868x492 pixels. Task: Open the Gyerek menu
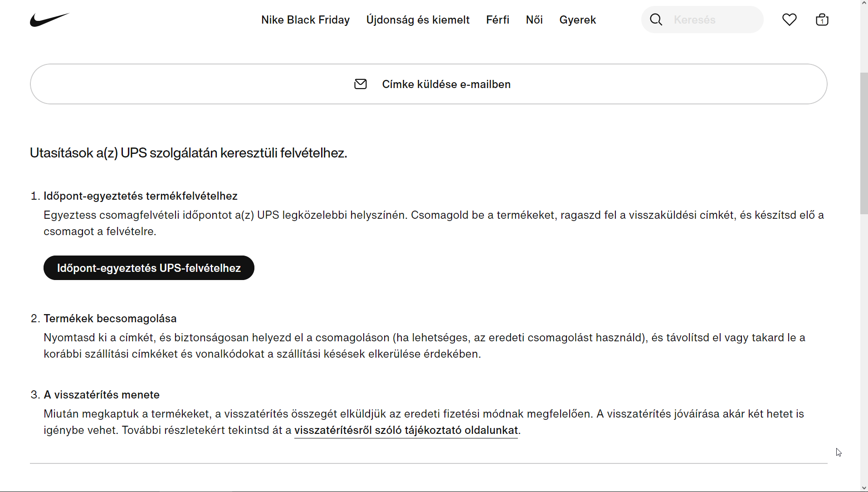[x=577, y=20]
